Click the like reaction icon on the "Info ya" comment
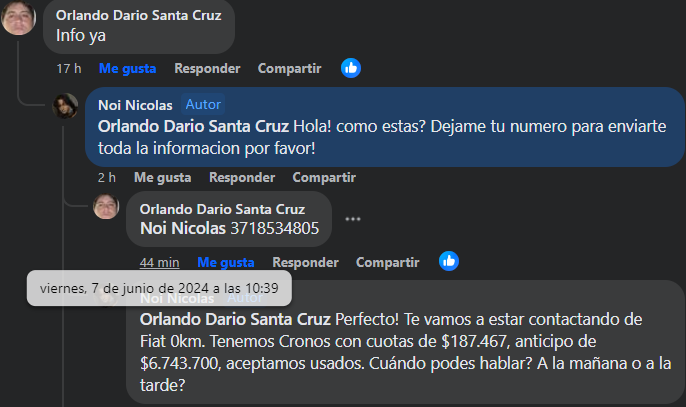 pyautogui.click(x=351, y=68)
